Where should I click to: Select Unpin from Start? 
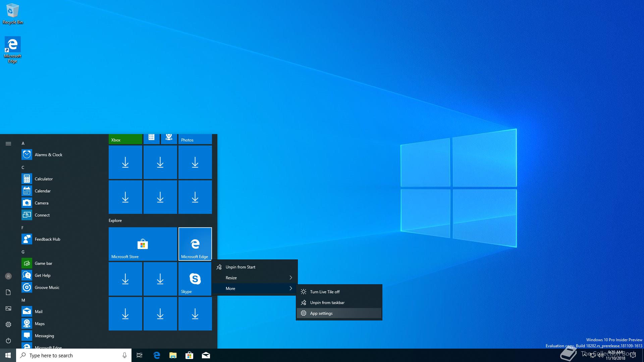tap(255, 267)
